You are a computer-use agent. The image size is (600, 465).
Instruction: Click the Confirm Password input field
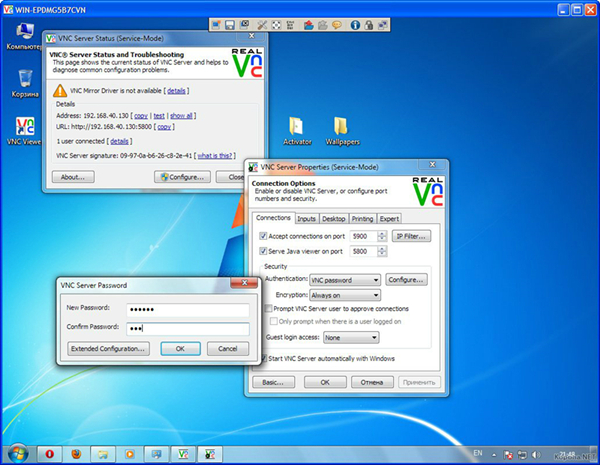184,327
